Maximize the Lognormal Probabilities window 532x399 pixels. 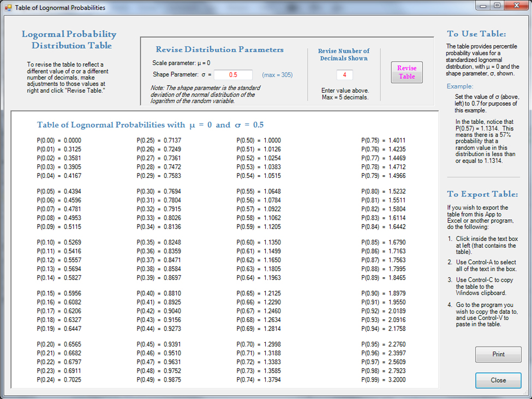pyautogui.click(x=497, y=5)
